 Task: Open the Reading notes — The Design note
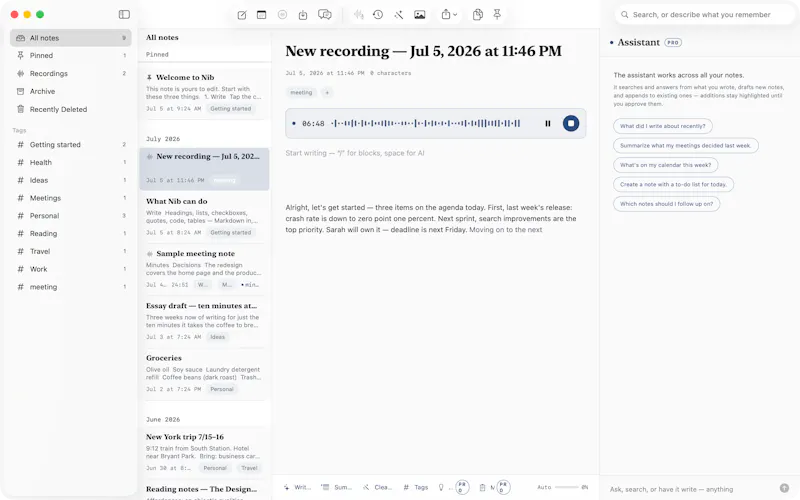[x=204, y=490]
